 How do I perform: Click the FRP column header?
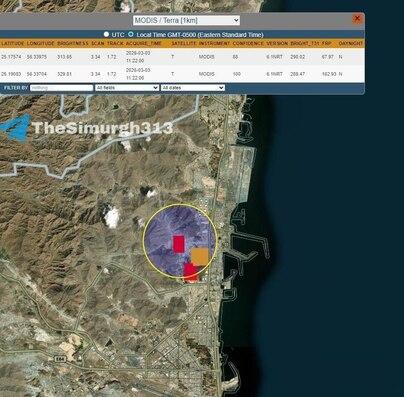(326, 43)
